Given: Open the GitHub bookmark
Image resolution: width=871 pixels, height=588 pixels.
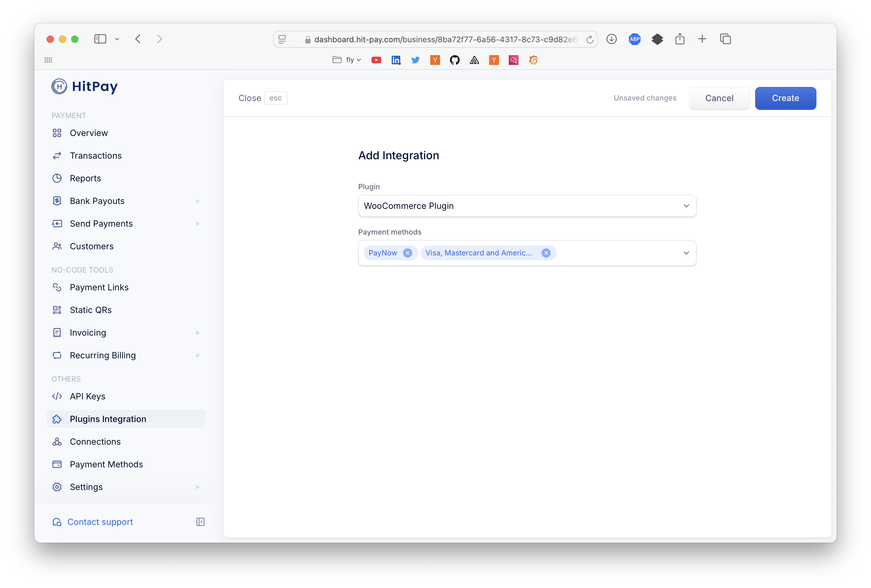Looking at the screenshot, I should (455, 60).
